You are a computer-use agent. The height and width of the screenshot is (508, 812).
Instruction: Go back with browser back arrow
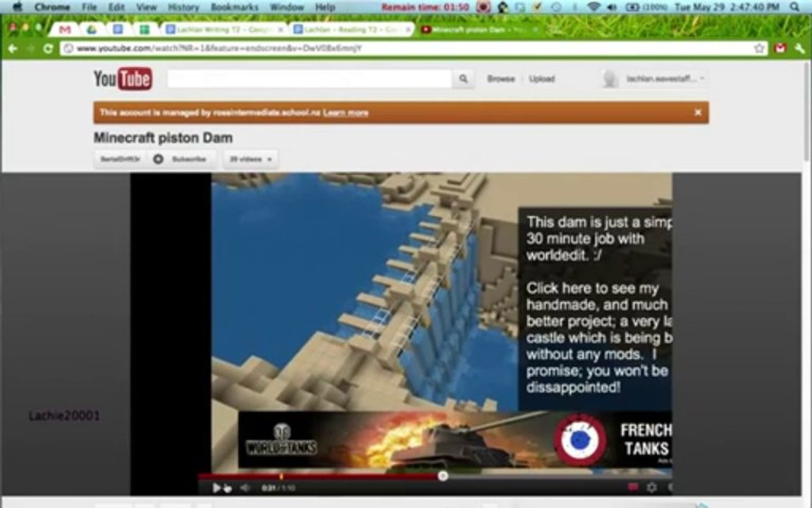(13, 48)
